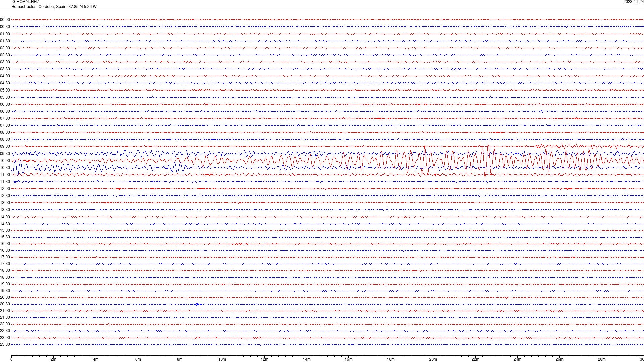Select the 16:00 time row label
644x362 pixels.
click(5, 244)
